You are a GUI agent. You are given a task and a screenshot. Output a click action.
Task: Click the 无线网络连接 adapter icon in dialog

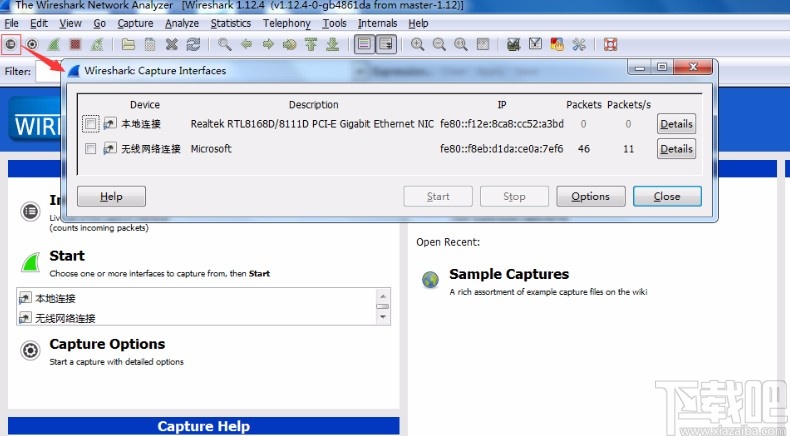pyautogui.click(x=110, y=148)
